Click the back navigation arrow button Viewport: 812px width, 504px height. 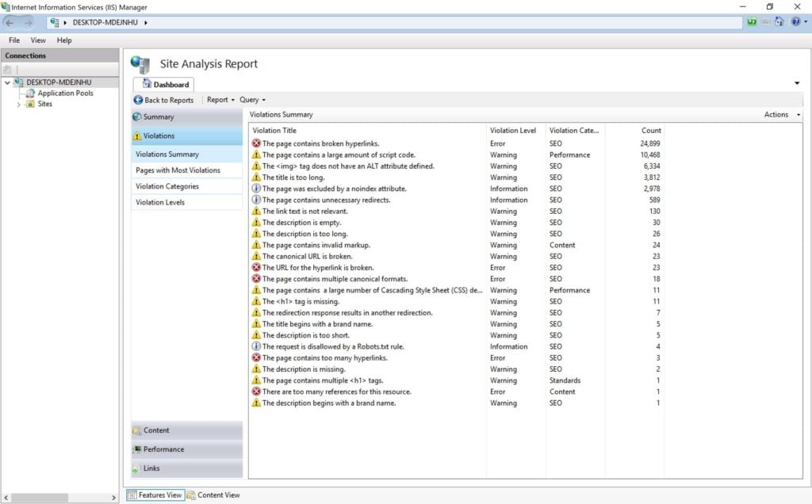(x=10, y=22)
